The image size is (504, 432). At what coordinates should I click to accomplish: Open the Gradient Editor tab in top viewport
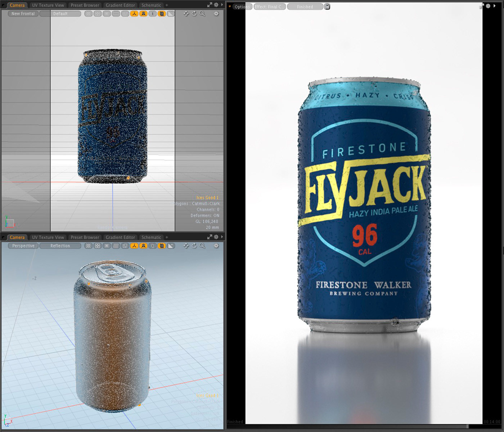120,5
